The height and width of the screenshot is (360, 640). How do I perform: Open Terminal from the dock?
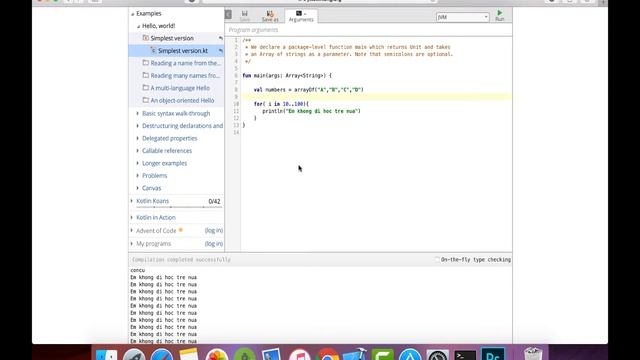[x=465, y=355]
